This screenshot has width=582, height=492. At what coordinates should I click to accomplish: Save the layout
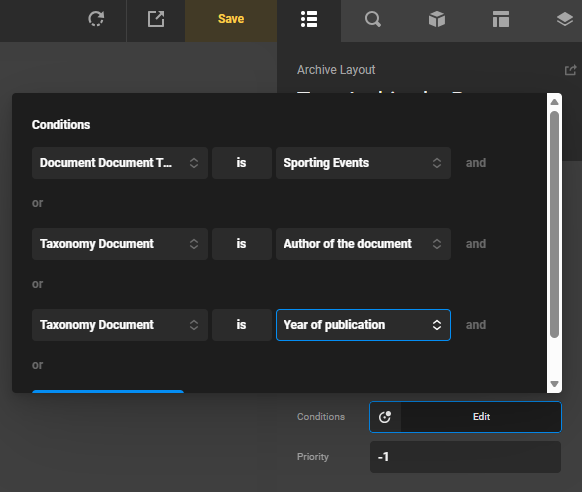pyautogui.click(x=231, y=19)
